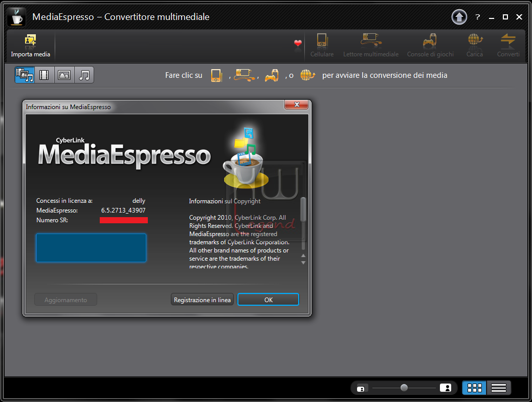Close the Informazioni su MediaEspresso dialog
This screenshot has width=532, height=402.
point(297,104)
